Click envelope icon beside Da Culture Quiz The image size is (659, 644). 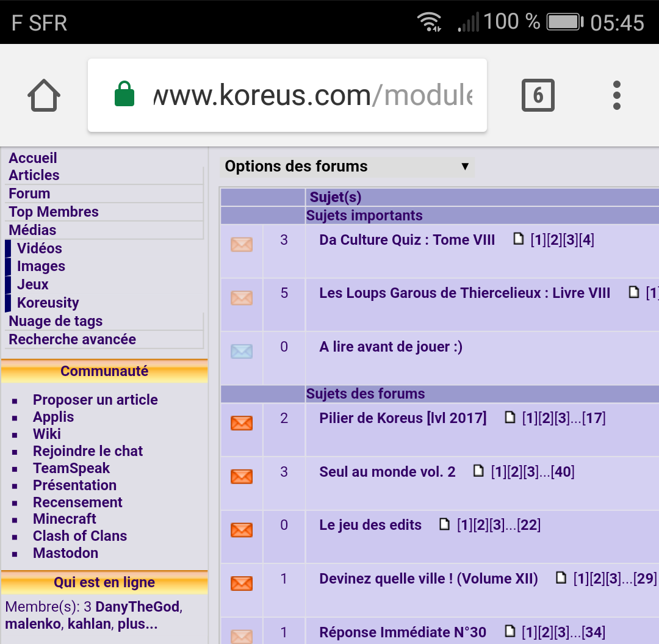[x=242, y=244]
